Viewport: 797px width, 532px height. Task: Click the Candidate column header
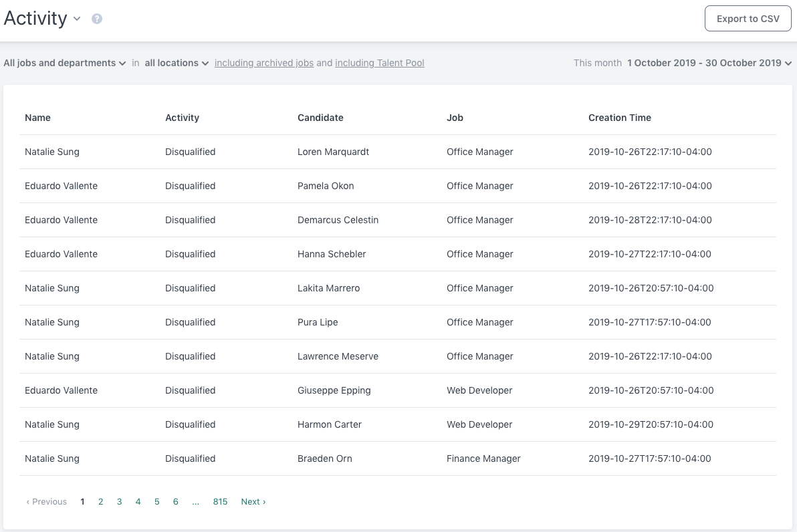point(320,118)
